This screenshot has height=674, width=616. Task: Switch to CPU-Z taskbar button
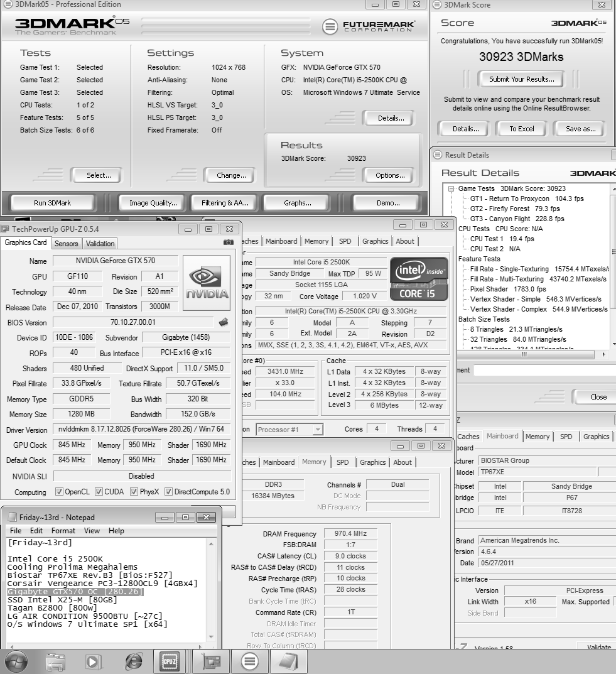point(170,661)
